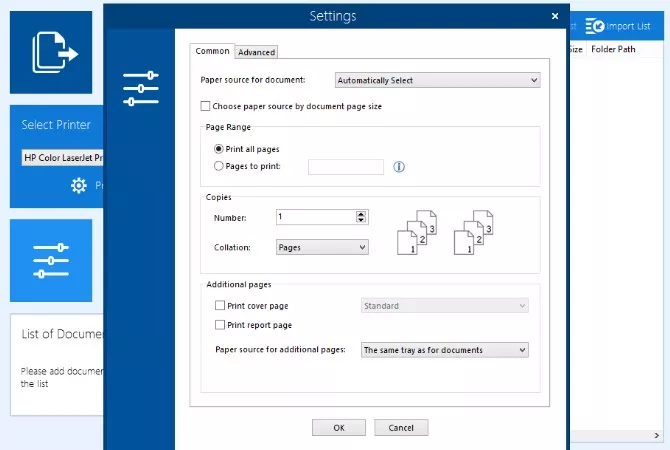Image resolution: width=670 pixels, height=450 pixels.
Task: Switch to the Advanced tab
Action: pos(256,52)
